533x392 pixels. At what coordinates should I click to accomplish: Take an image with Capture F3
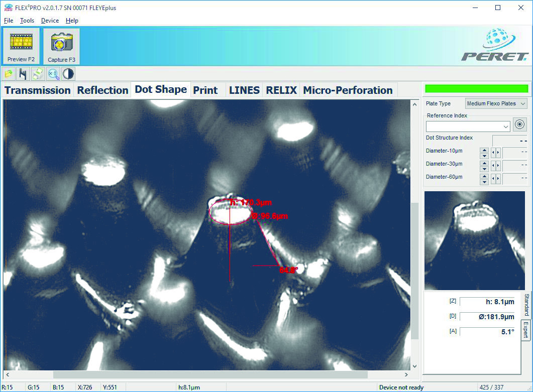(61, 46)
